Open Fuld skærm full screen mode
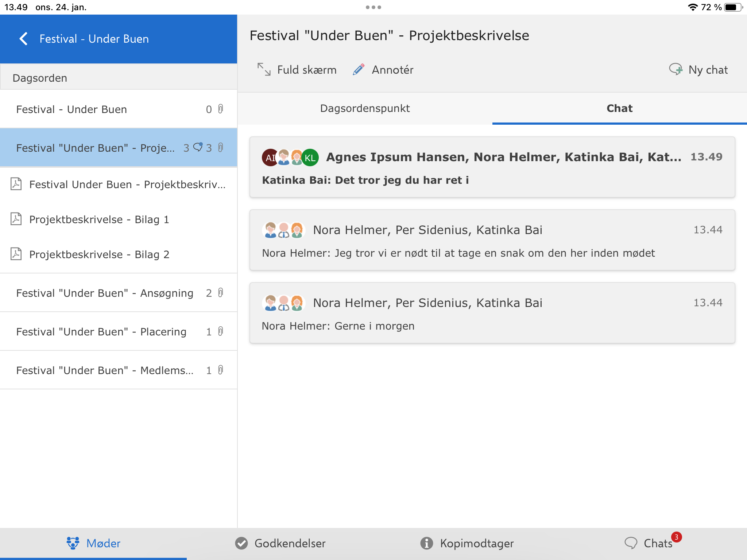Viewport: 747px width, 560px height. [x=297, y=70]
